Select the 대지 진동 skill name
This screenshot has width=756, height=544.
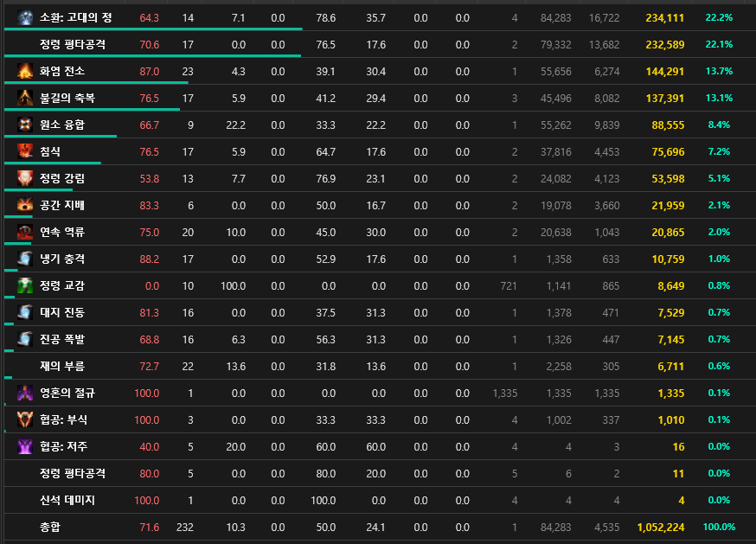click(x=62, y=312)
